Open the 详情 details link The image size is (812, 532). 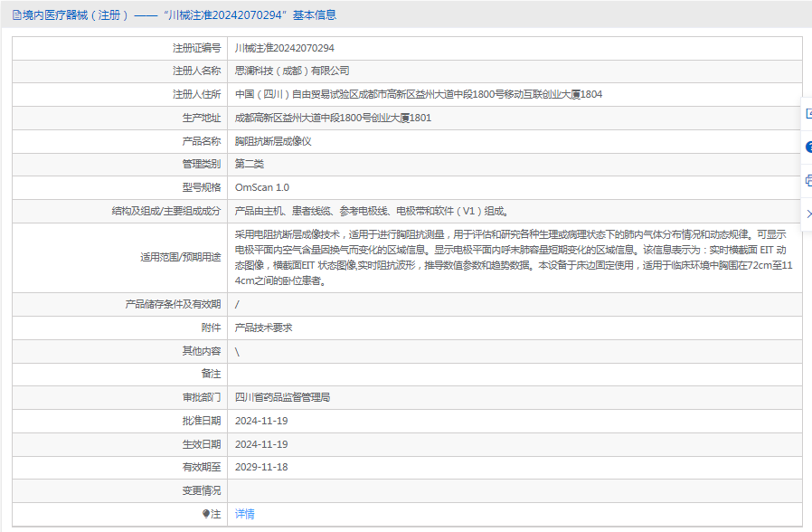pos(244,514)
